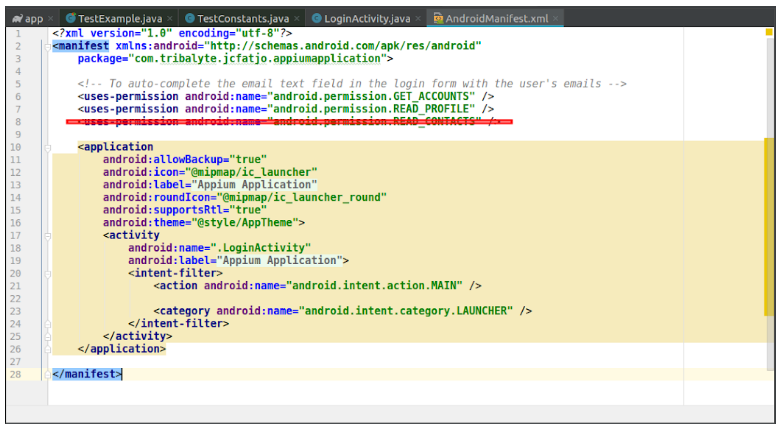This screenshot has width=782, height=432.
Task: Select the LoginActivity.java tab
Action: pos(367,18)
